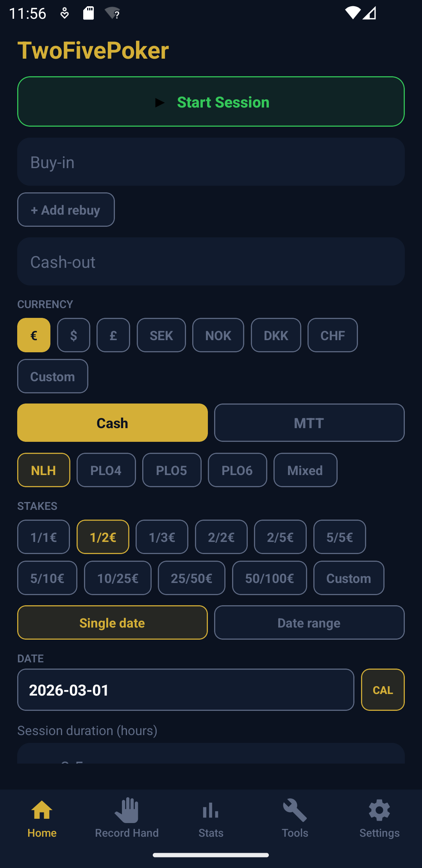Open the Home tab icon
The height and width of the screenshot is (868, 422).
[x=42, y=810]
